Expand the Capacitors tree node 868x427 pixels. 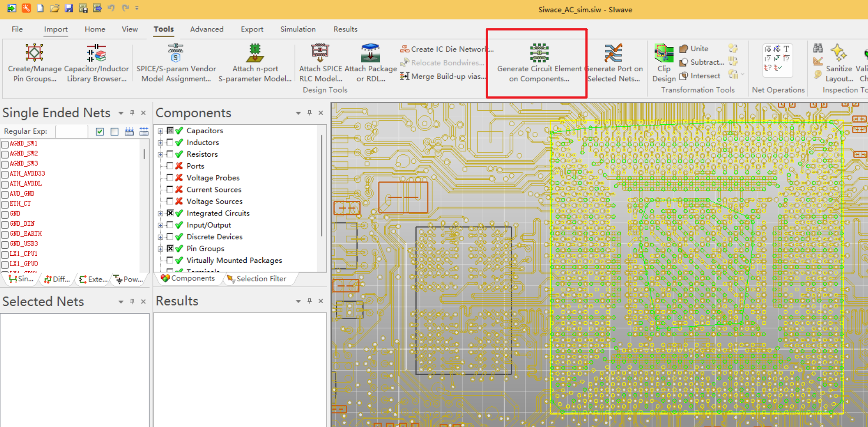(x=161, y=131)
